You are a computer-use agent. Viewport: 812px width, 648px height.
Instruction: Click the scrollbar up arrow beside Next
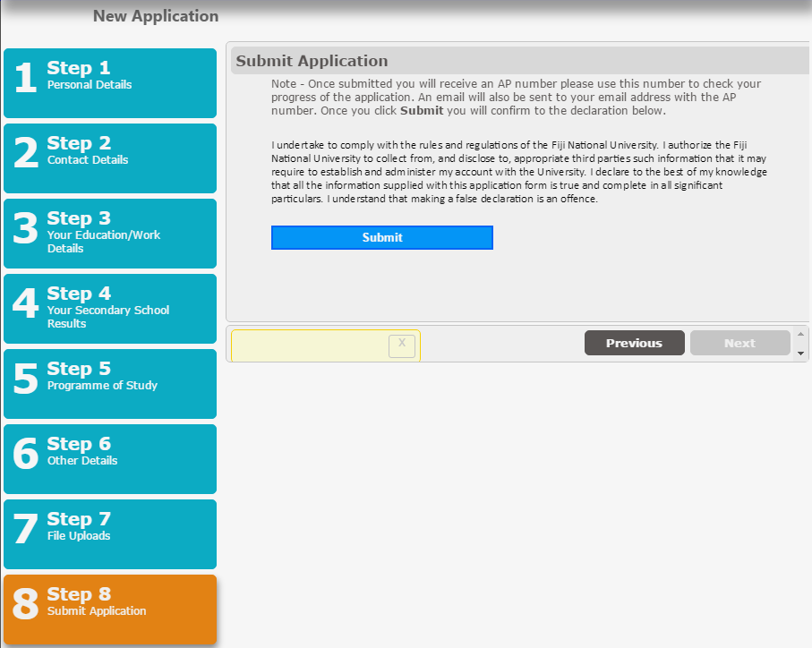click(x=800, y=334)
